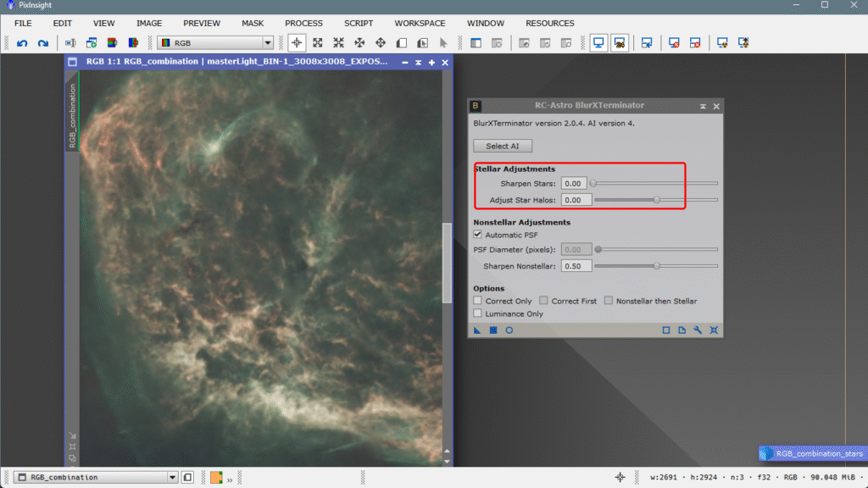Open the WORKSPACE menu

pyautogui.click(x=420, y=23)
